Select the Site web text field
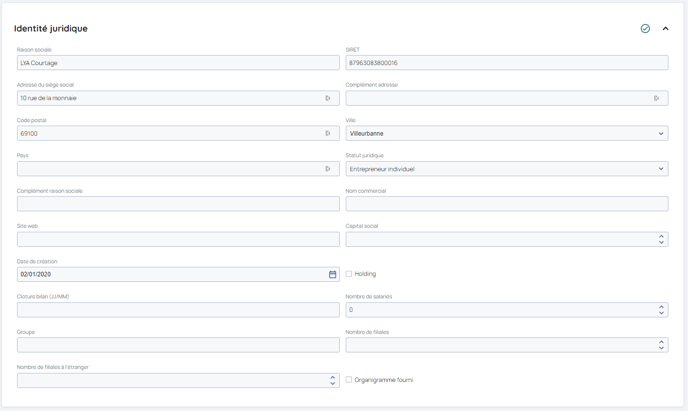This screenshot has height=411, width=688. [177, 240]
